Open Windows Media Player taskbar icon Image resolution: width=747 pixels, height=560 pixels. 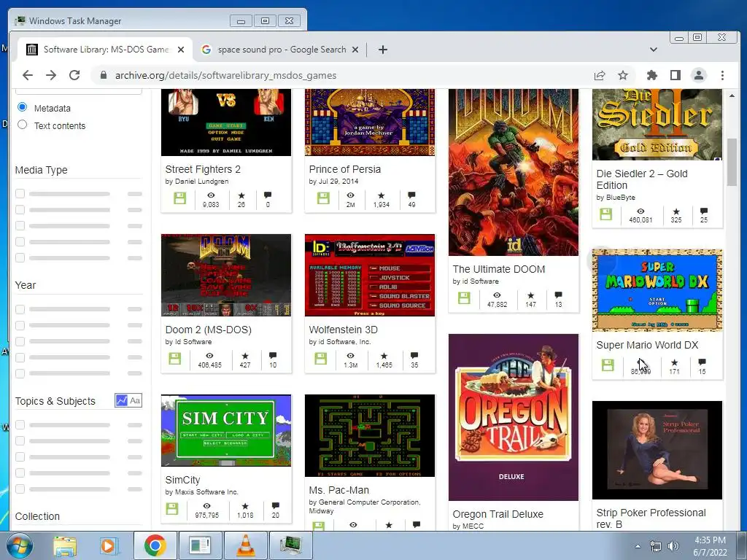[x=109, y=545]
